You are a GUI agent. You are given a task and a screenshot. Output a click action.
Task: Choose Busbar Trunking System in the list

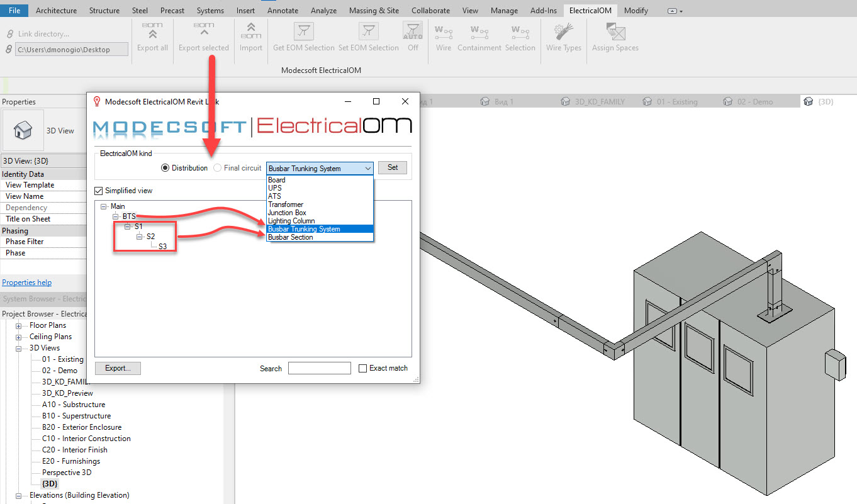point(320,229)
